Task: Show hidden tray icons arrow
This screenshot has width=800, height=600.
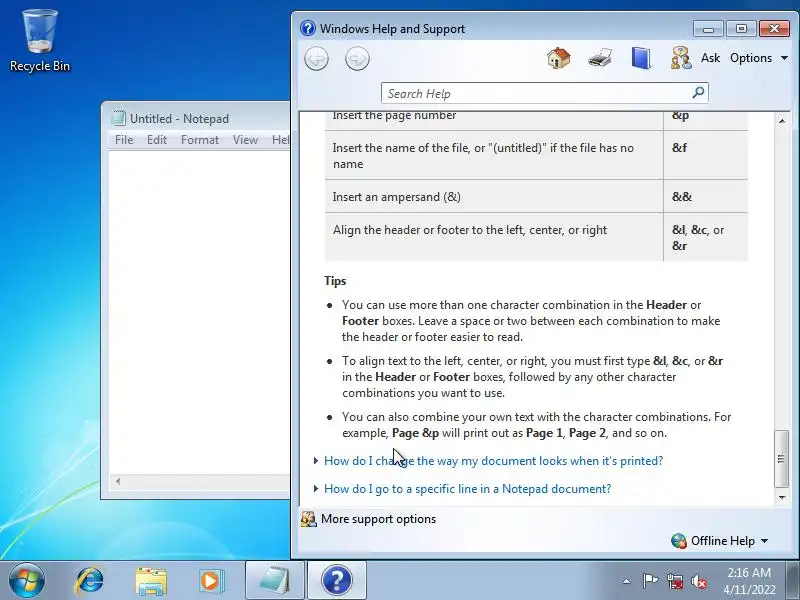Action: pyautogui.click(x=627, y=581)
